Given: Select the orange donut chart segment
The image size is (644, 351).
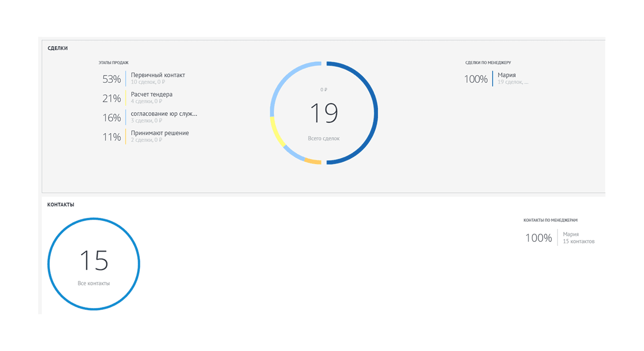Looking at the screenshot, I should coord(312,161).
